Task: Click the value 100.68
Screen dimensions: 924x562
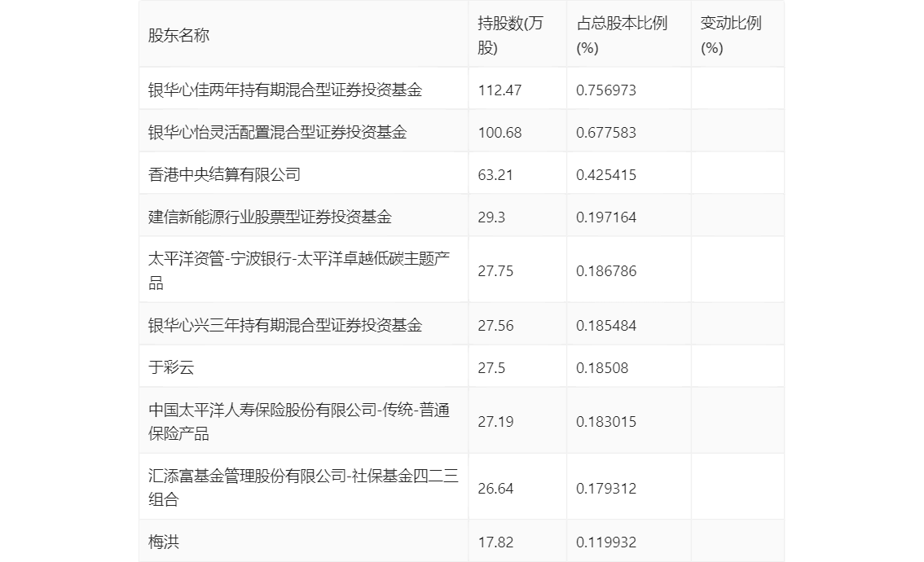Action: [x=499, y=133]
